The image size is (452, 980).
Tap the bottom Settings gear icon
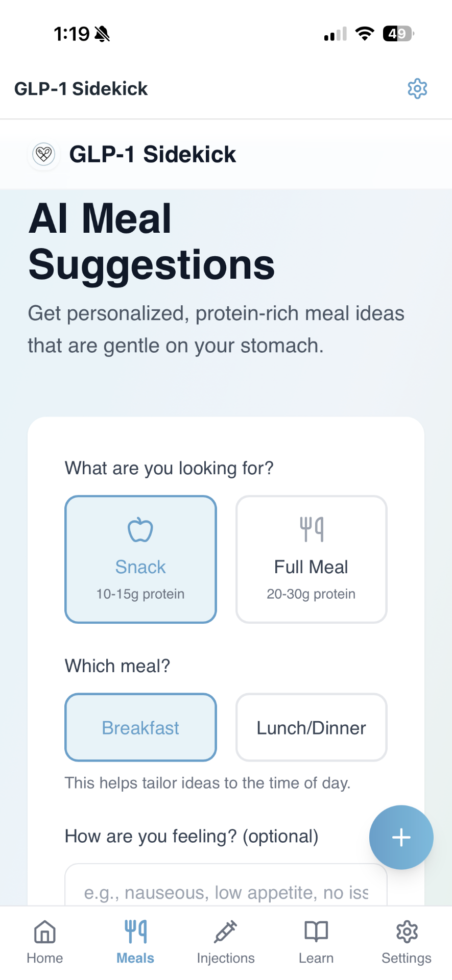tap(407, 932)
